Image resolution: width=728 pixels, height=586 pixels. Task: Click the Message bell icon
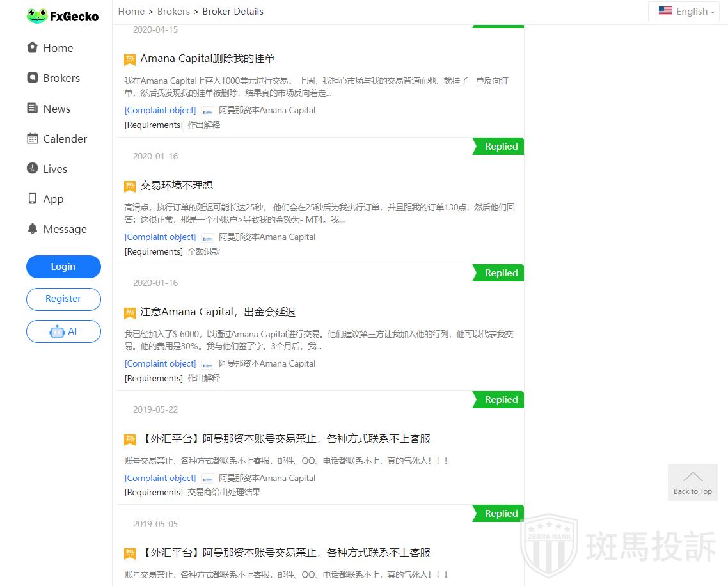click(x=33, y=228)
